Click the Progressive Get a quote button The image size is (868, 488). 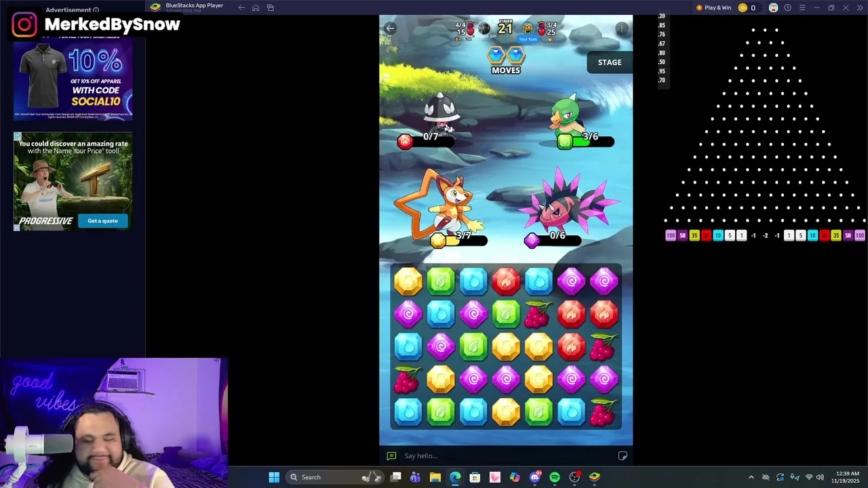102,221
